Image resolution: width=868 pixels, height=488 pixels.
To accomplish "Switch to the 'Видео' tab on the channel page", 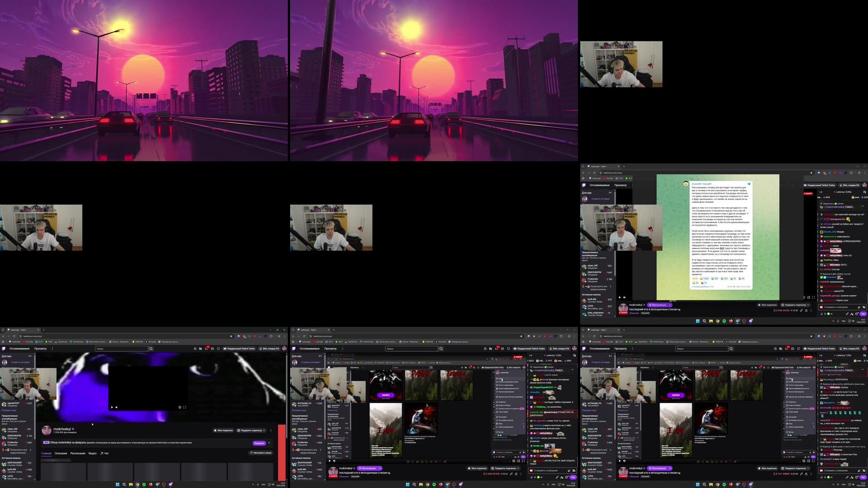I will [x=92, y=453].
